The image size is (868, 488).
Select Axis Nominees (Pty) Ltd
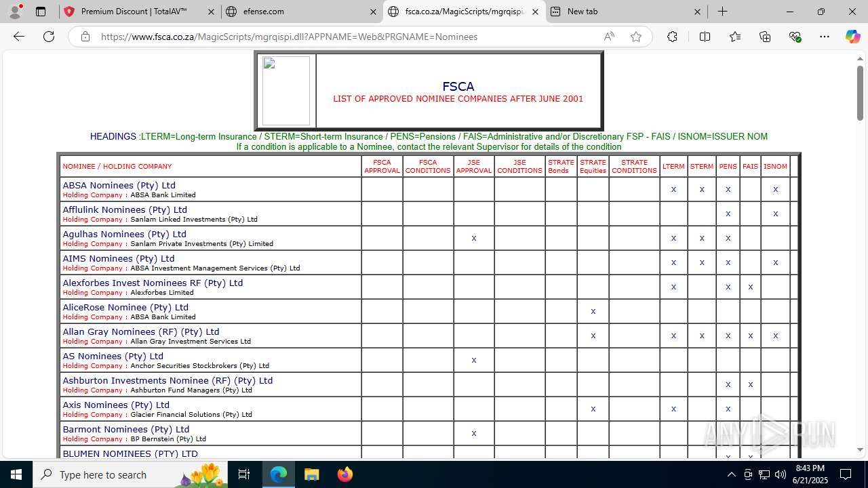click(116, 405)
